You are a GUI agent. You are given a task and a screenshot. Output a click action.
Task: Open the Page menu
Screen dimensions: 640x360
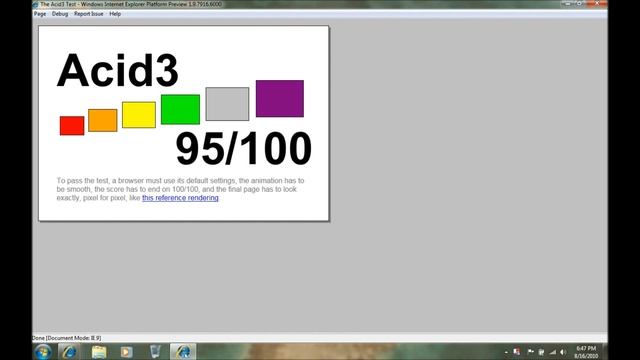click(x=40, y=14)
